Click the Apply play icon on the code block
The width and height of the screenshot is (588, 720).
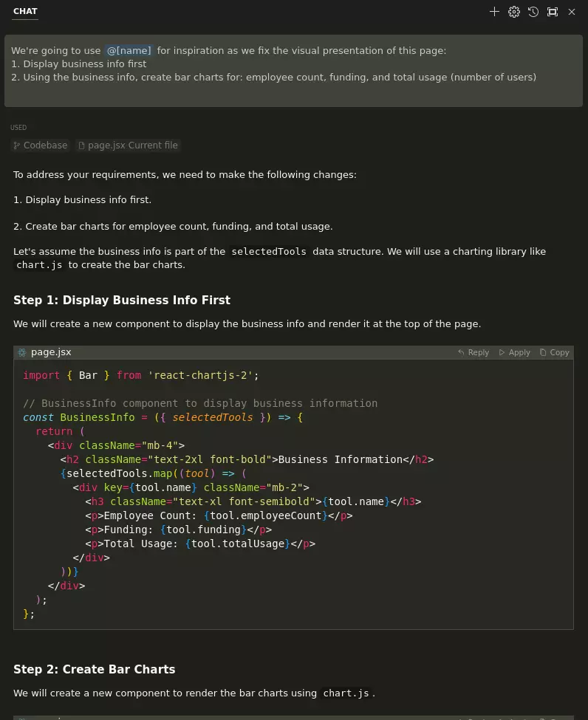[x=504, y=352]
